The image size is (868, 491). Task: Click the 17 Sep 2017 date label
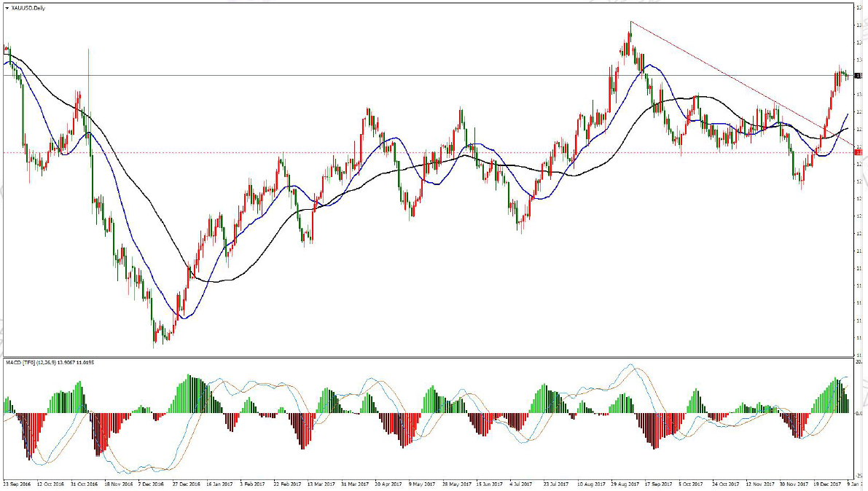[659, 484]
